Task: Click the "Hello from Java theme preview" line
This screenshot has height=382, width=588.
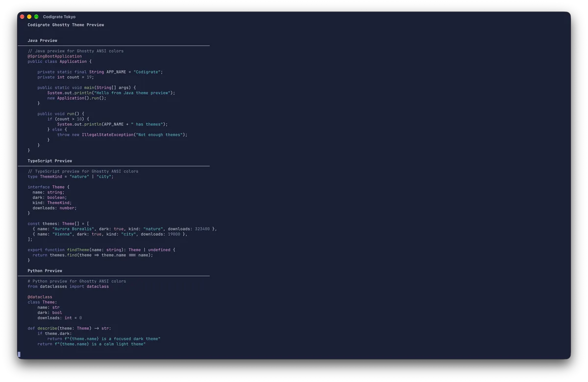Action: tap(111, 93)
